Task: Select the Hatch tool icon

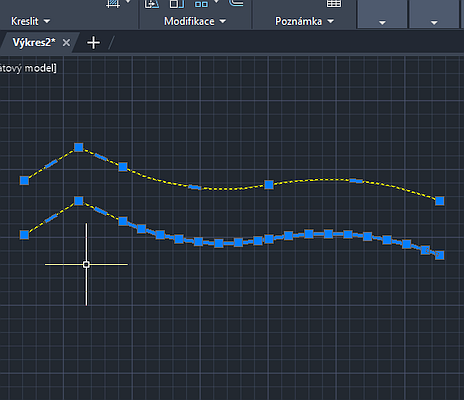Action: click(x=113, y=4)
